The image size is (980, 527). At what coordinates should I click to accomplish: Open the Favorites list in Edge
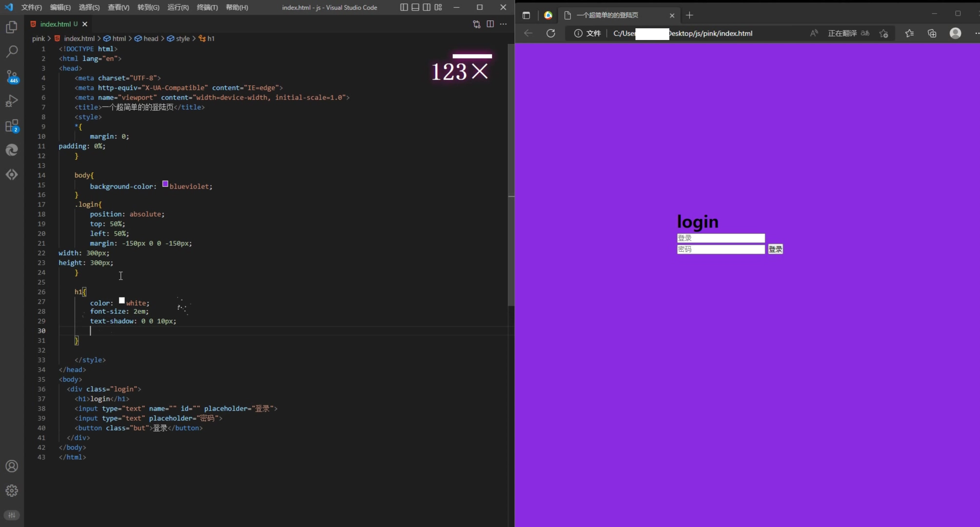909,33
